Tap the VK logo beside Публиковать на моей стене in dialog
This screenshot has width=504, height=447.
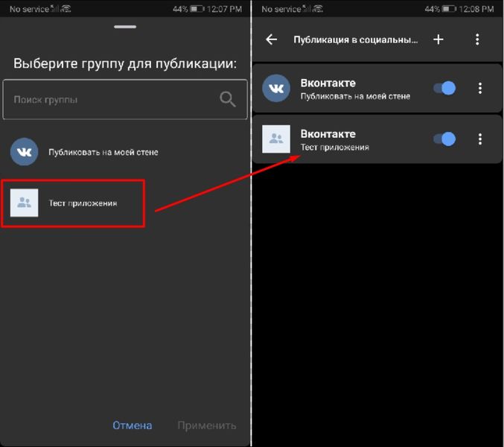pos(24,152)
